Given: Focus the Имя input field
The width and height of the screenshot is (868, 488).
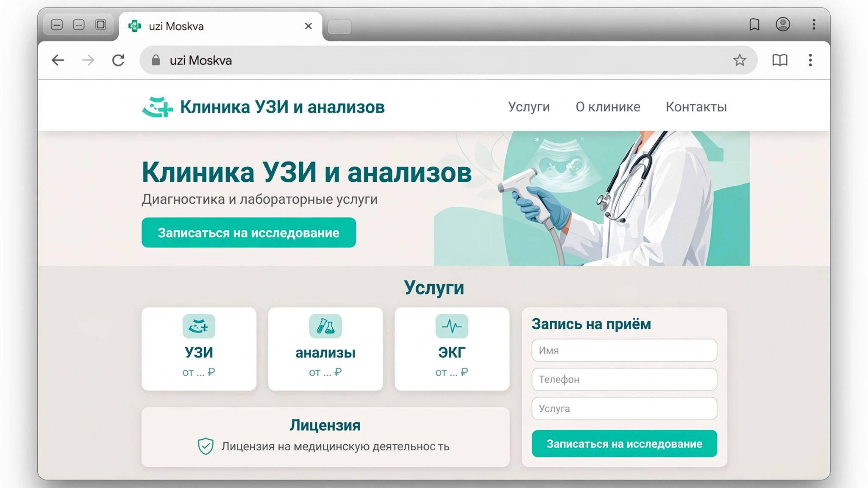Looking at the screenshot, I should [x=624, y=350].
